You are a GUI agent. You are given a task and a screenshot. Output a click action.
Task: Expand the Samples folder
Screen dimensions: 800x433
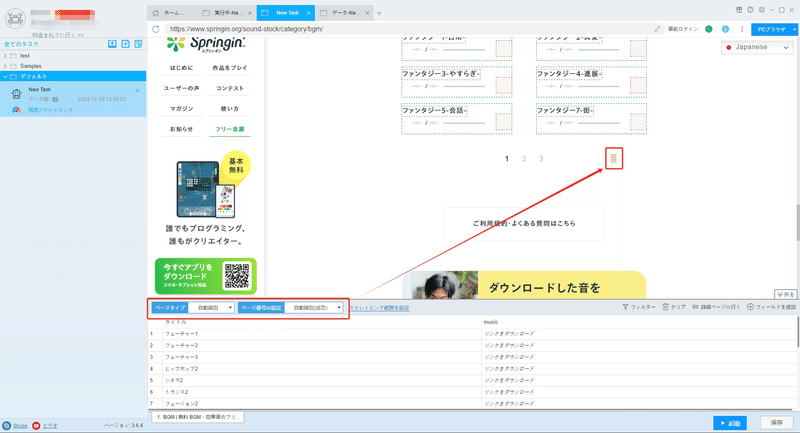coord(5,66)
